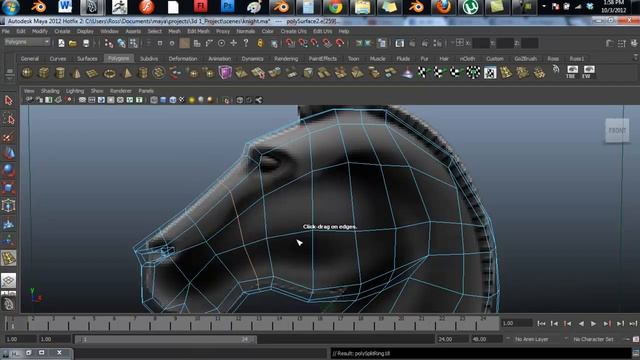
Task: Go to start of playback range
Action: (541, 324)
